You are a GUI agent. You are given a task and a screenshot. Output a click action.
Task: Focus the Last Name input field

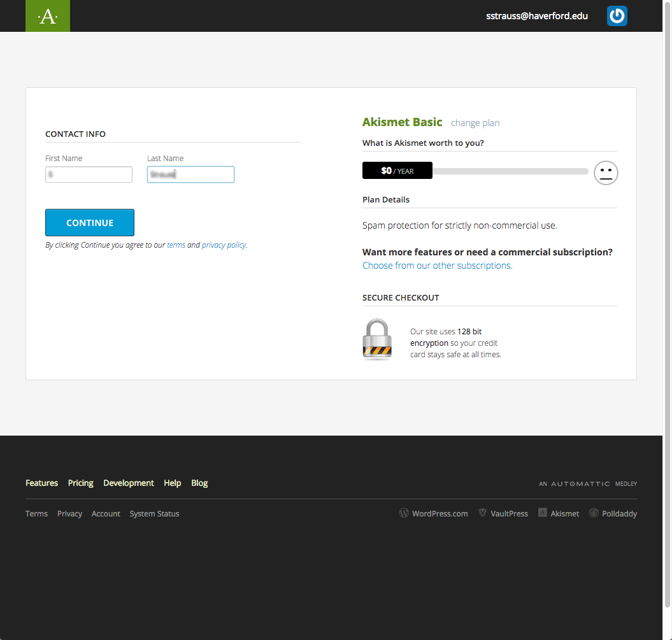190,174
